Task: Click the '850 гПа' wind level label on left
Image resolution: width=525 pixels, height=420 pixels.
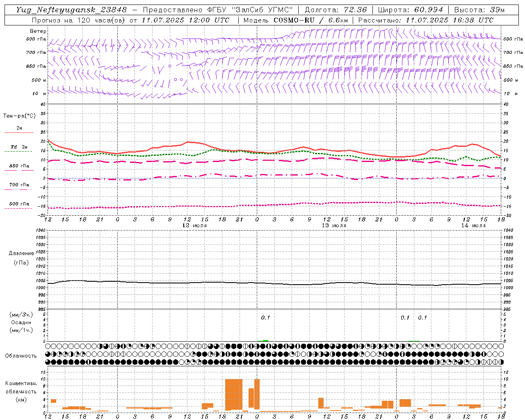Action: click(36, 66)
